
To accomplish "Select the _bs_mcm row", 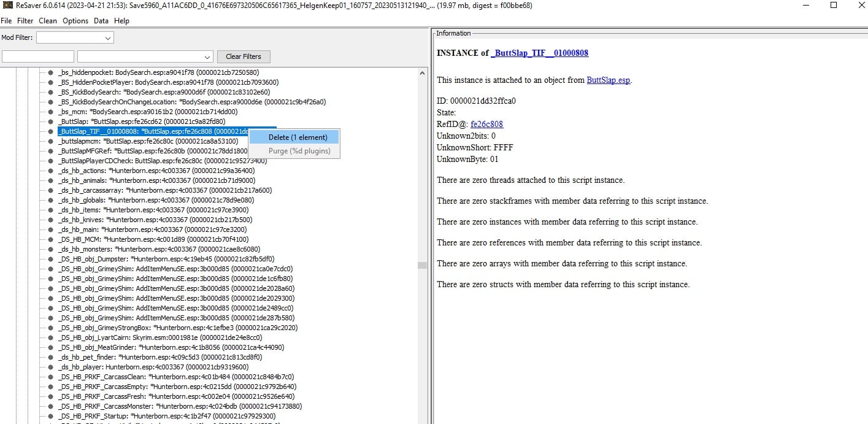I will (148, 112).
